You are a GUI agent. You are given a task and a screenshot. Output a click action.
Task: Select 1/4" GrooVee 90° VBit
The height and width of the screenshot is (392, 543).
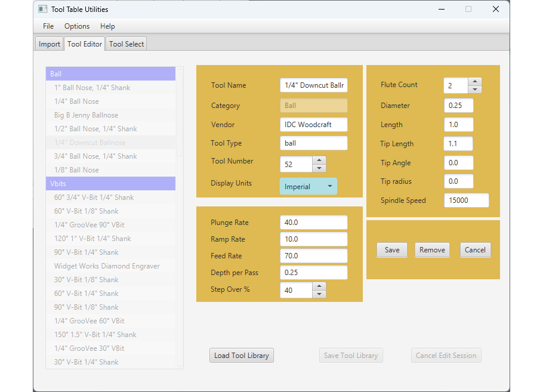tap(110, 225)
